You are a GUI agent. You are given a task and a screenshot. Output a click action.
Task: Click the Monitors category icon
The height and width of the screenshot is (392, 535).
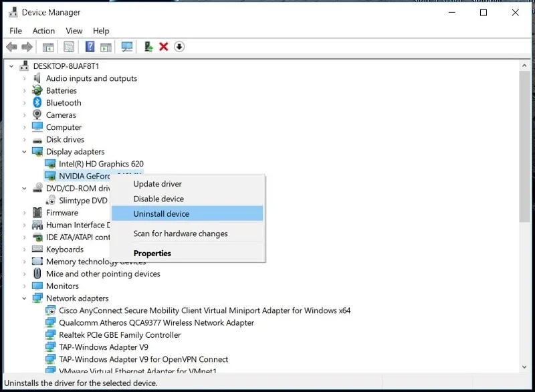click(x=37, y=286)
